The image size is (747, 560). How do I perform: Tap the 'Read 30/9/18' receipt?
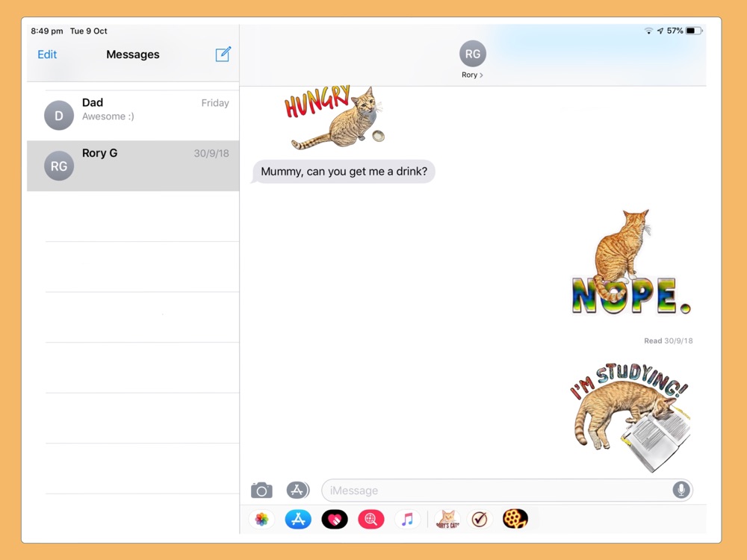tap(669, 341)
